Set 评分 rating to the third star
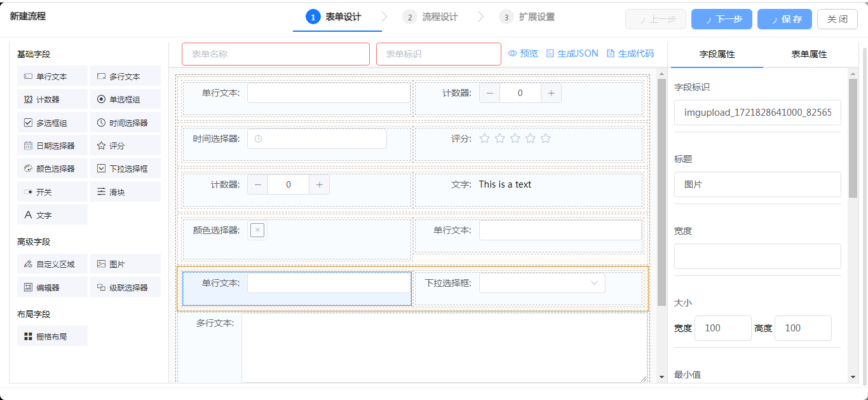The height and width of the screenshot is (400, 868). [515, 138]
